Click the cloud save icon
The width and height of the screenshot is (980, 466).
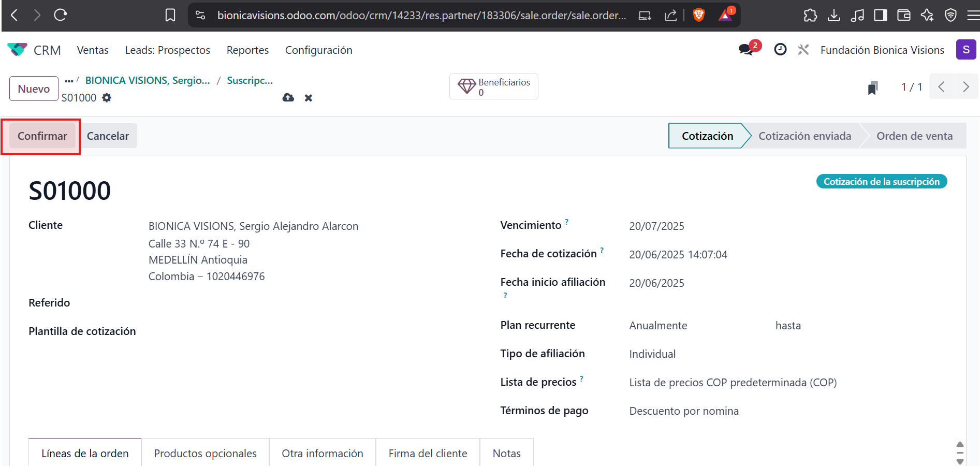click(x=288, y=98)
